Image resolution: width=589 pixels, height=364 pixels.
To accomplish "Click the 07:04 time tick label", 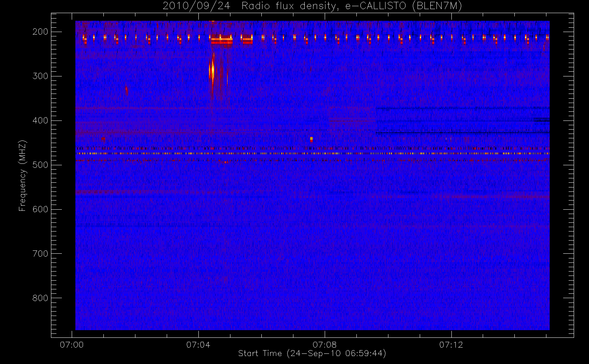I will (x=198, y=345).
